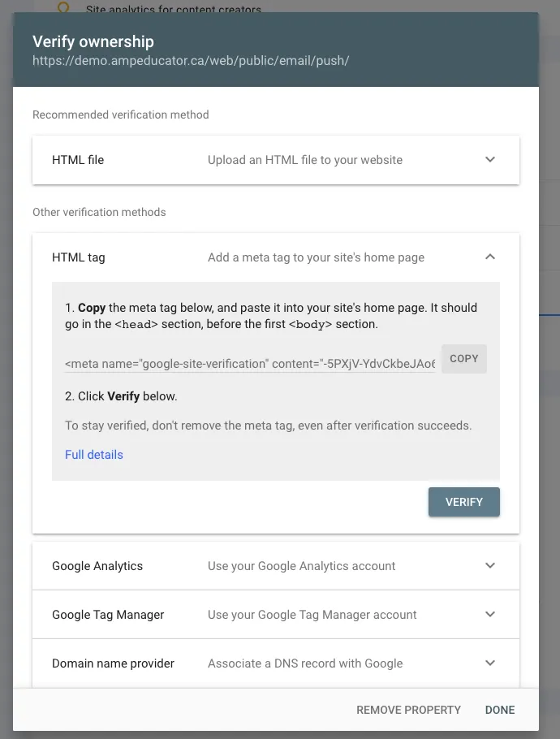560x739 pixels.
Task: Click 'Upload an HTML file to your website'
Action: click(305, 160)
